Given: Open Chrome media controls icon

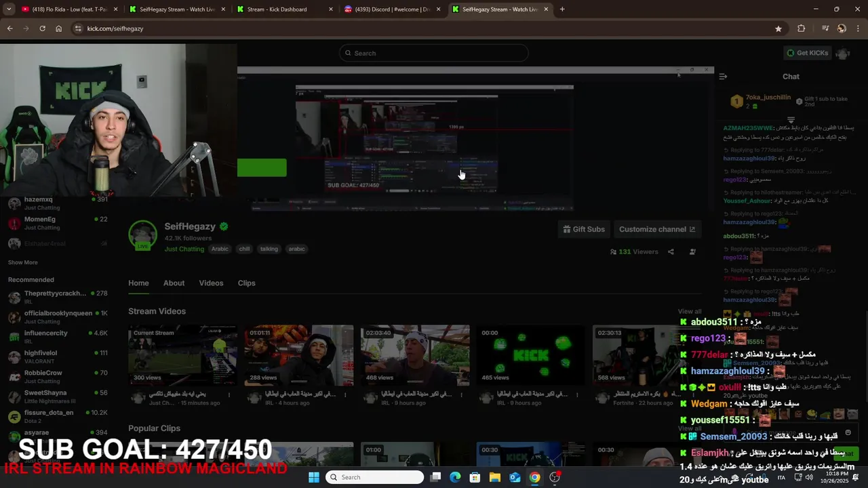Looking at the screenshot, I should click(825, 28).
